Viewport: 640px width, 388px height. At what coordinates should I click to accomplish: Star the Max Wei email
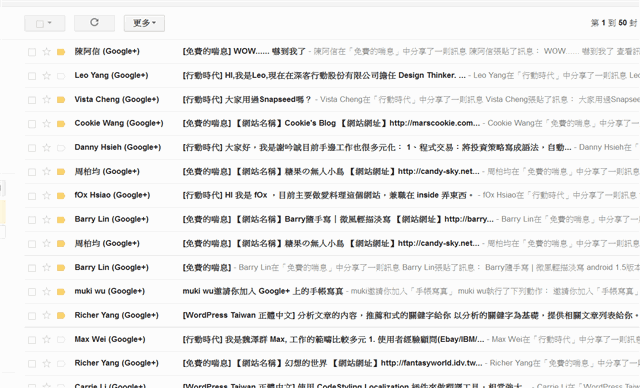pos(47,339)
